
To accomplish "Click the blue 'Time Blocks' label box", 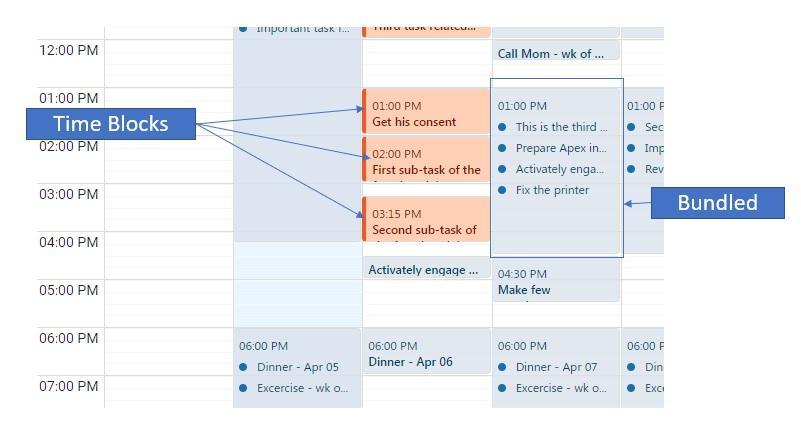I will click(x=111, y=124).
